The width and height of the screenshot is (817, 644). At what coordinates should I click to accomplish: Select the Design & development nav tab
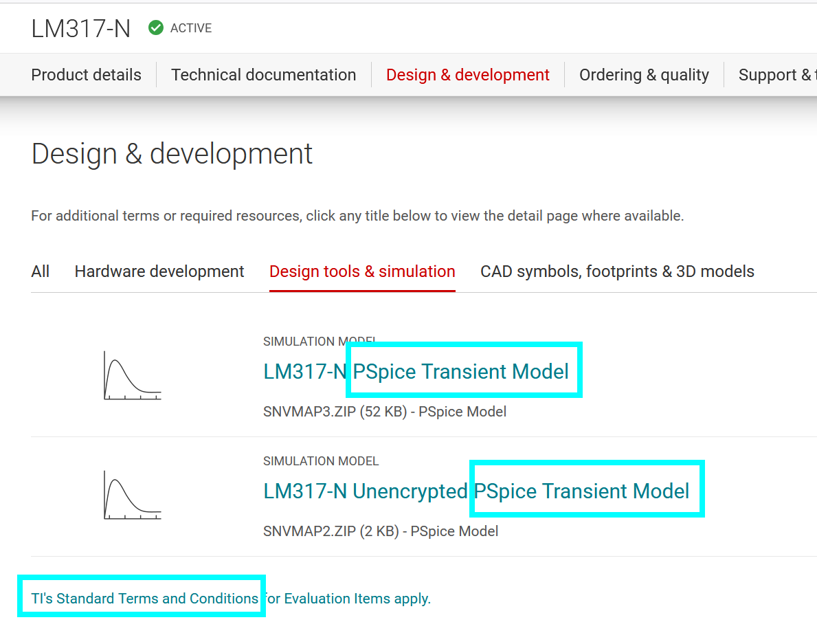click(x=467, y=75)
